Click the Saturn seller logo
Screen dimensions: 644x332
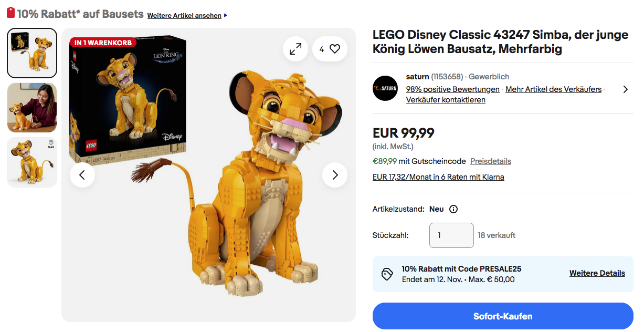tap(385, 88)
